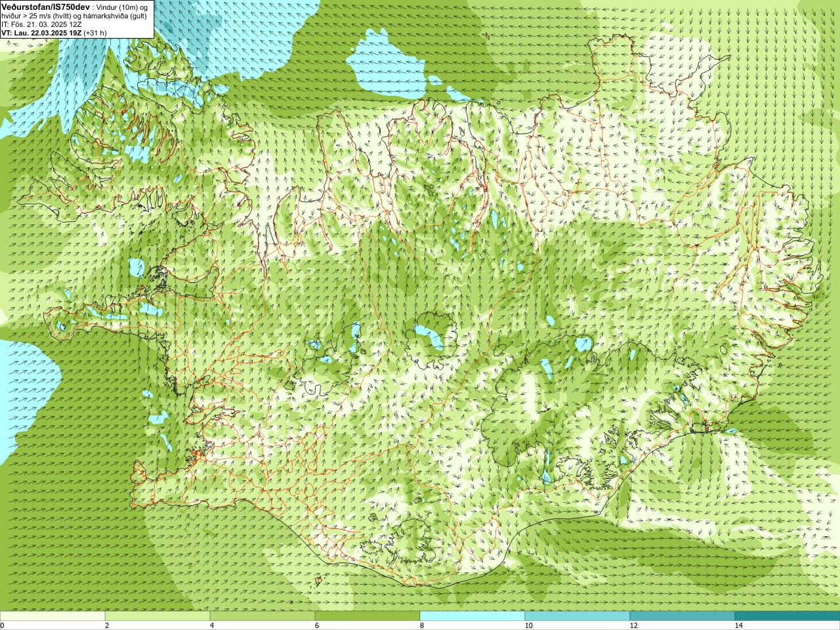Click the legend scale value '2'
The height and width of the screenshot is (630, 840).
click(107, 625)
